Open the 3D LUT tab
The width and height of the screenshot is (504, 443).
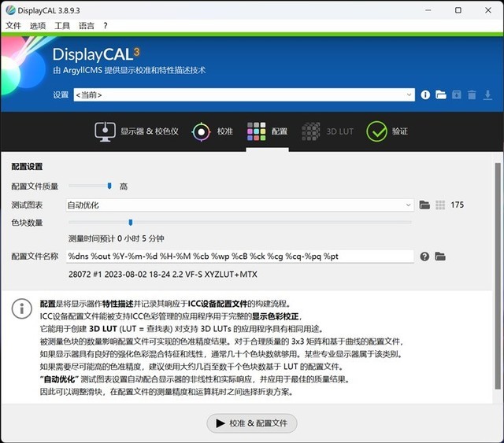[328, 131]
